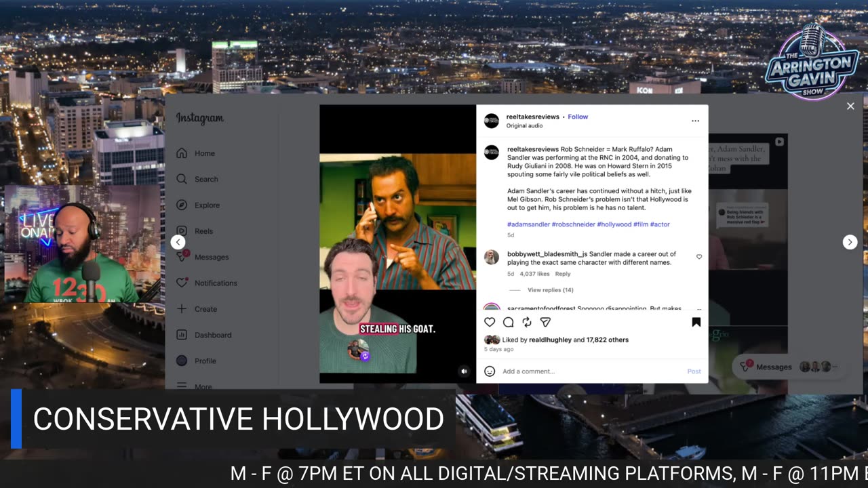Screen dimensions: 868x488
Task: Open Messages in the sidebar
Action: point(203,257)
